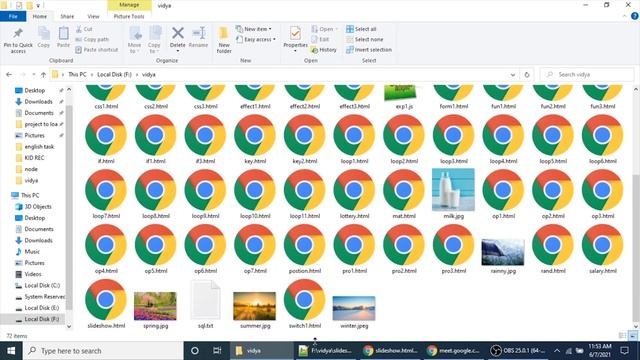Click the Search vidya input field
The image size is (640, 360).
click(587, 75)
